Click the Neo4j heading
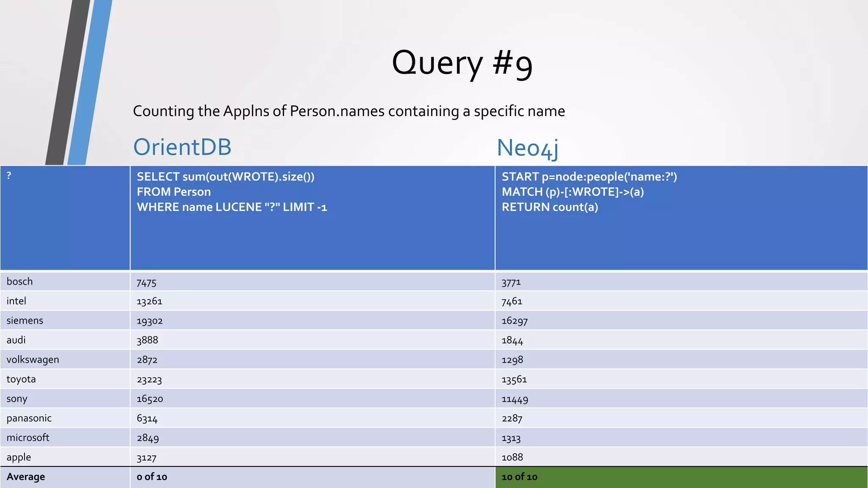The height and width of the screenshot is (488, 868). tap(528, 148)
